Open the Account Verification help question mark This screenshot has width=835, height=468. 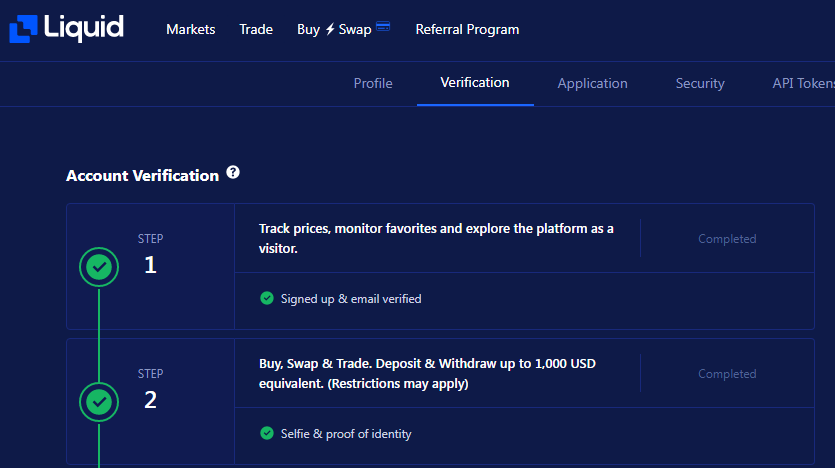pyautogui.click(x=233, y=173)
